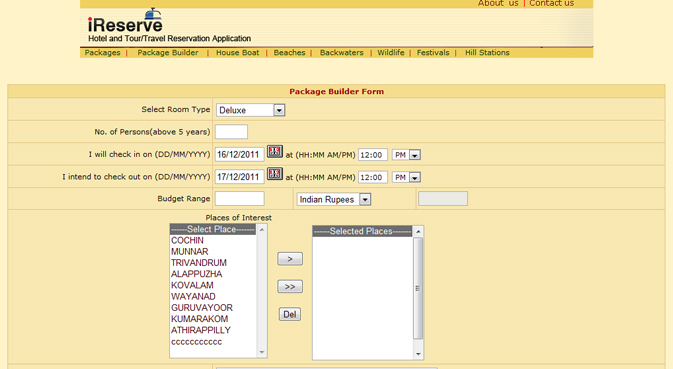Open the check-in AM/PM dropdown
Viewport: 673px width, 369px height.
[x=415, y=155]
